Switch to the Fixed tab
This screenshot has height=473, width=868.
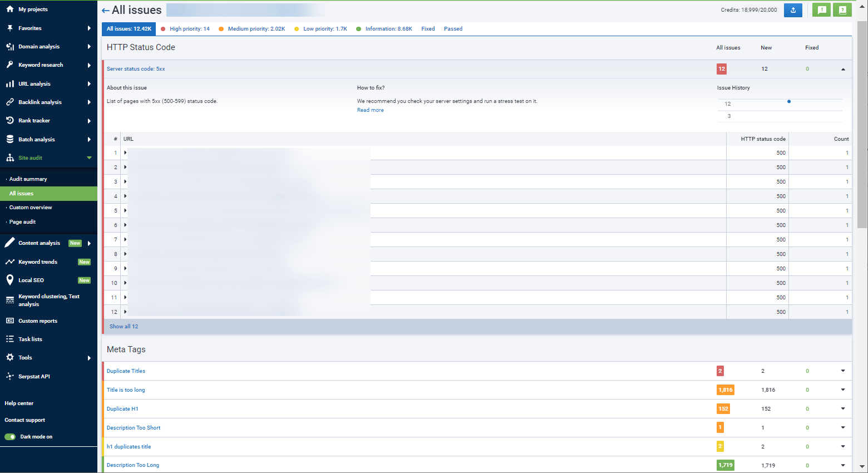(x=428, y=29)
